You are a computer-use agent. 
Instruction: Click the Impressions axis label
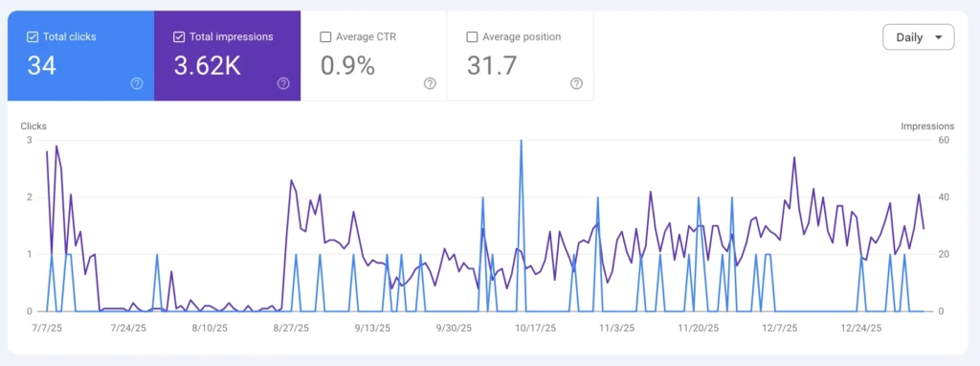927,126
